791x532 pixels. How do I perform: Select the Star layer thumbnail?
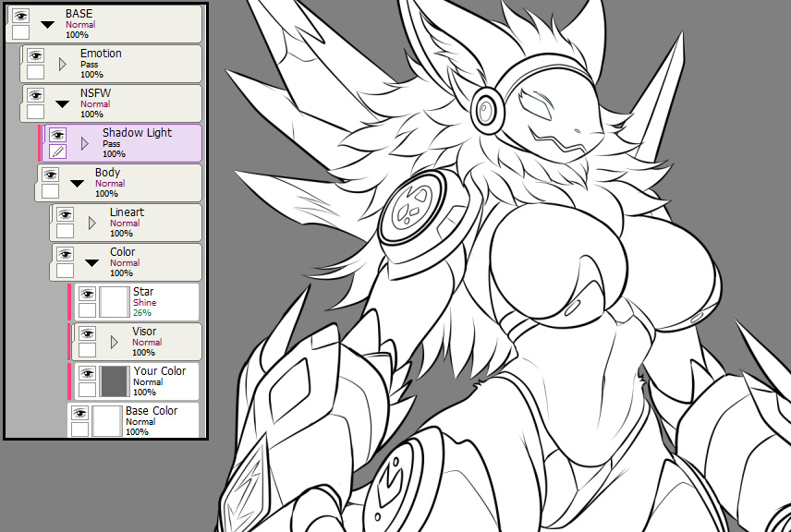[115, 301]
